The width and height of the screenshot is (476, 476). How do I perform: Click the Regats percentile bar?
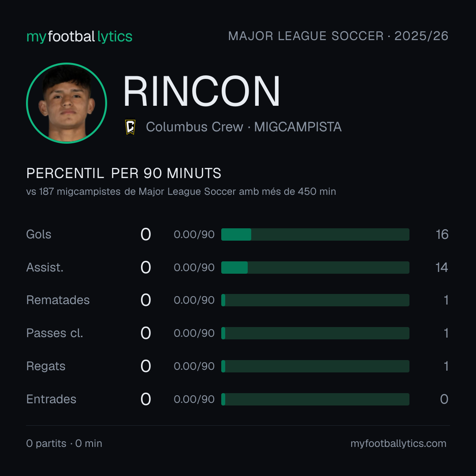coord(315,366)
